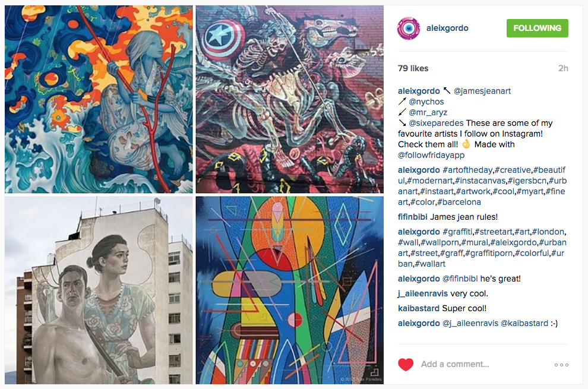Screen dimensions: 588x389
Task: Visit the @mr_aryz mentioned profile
Action: tap(428, 112)
